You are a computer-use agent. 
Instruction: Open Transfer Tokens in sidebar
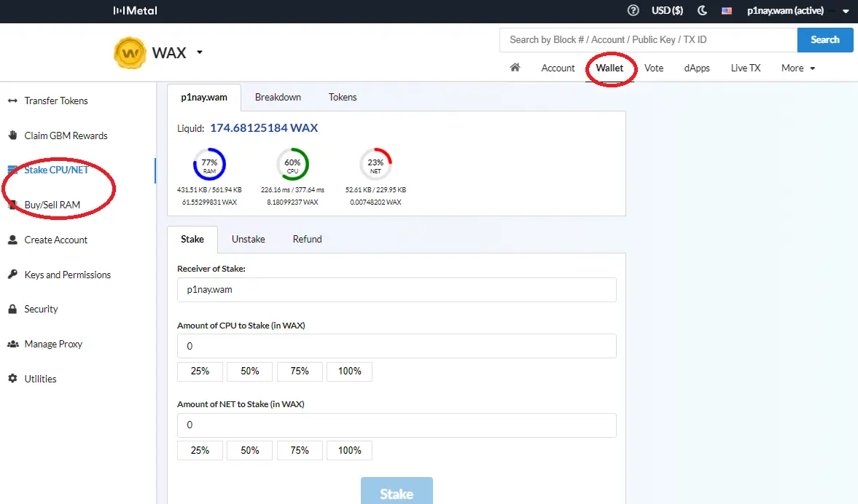pyautogui.click(x=56, y=101)
